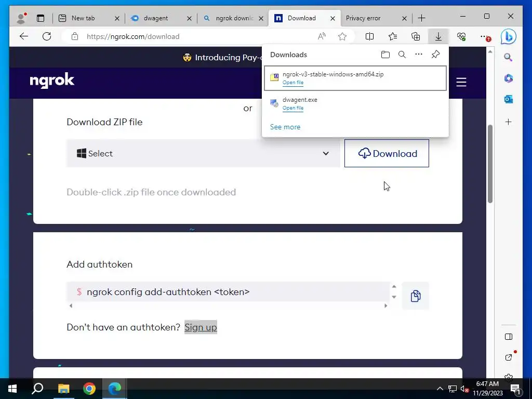Click the muted volume tray icon
The height and width of the screenshot is (399, 532).
(464, 389)
